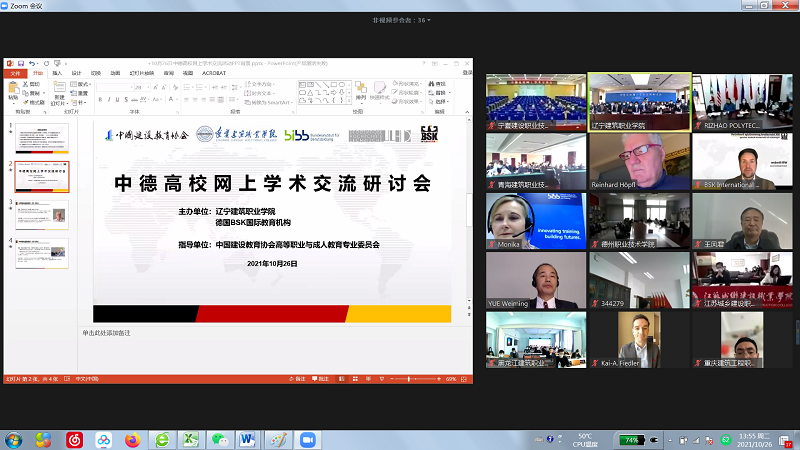800x450 pixels.
Task: Open Firefox from the taskbar
Action: pyautogui.click(x=132, y=440)
